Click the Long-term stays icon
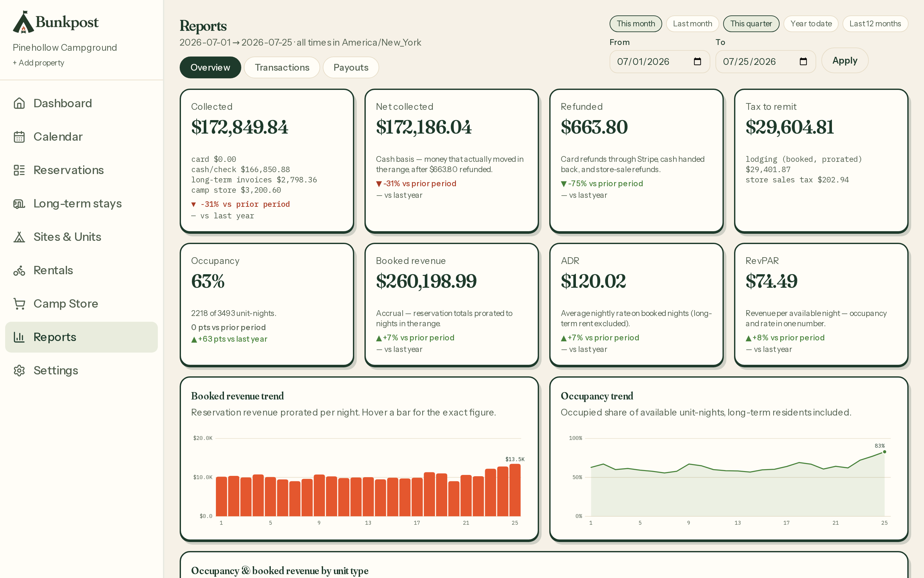Screen dimensions: 924x578 click(19, 203)
